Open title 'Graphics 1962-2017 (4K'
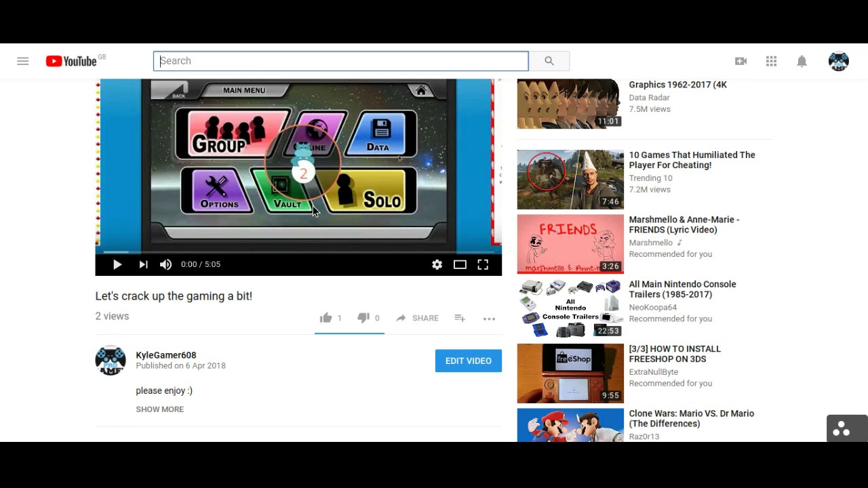868x488 pixels. click(678, 85)
